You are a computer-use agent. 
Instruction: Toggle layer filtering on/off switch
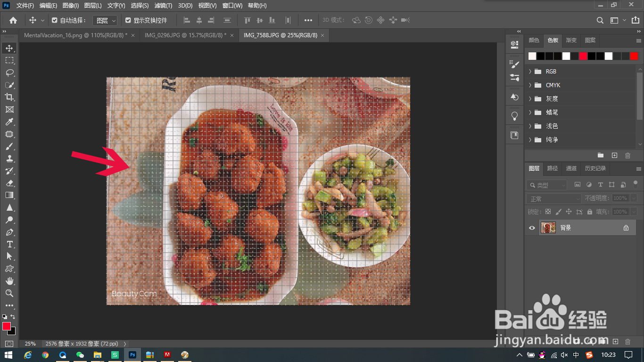pos(636,184)
